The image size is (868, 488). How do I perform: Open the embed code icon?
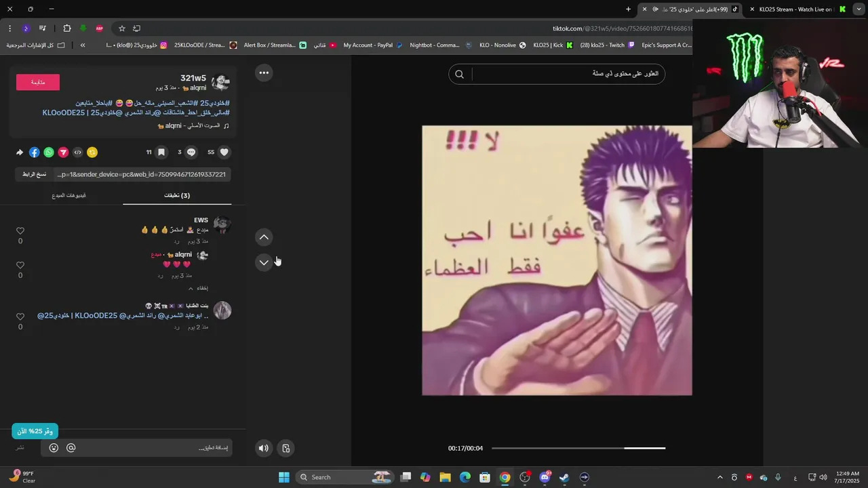point(77,152)
